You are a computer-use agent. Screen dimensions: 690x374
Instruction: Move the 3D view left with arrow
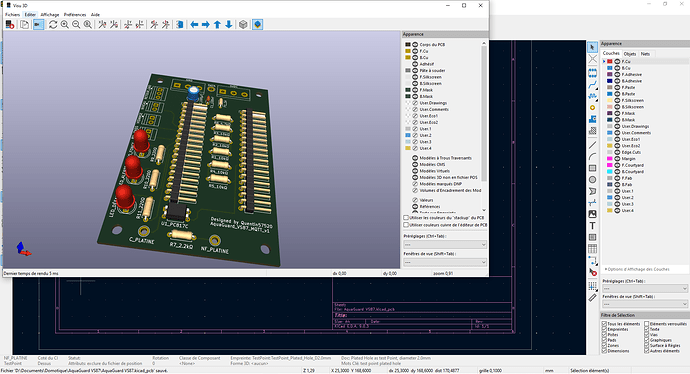[194, 25]
